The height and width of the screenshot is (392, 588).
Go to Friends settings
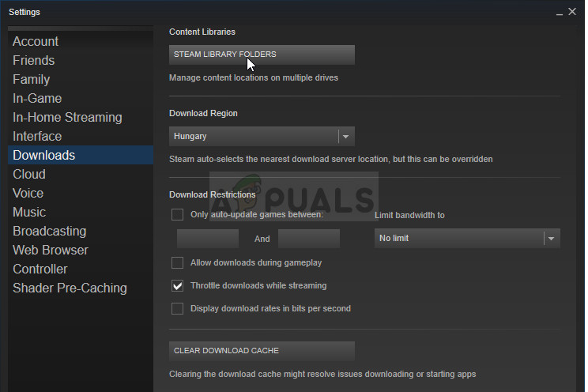(x=33, y=60)
